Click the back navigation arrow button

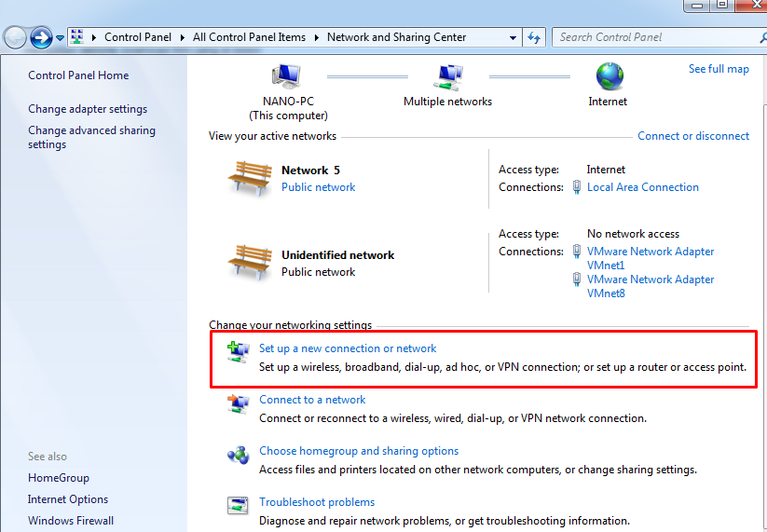pyautogui.click(x=15, y=37)
